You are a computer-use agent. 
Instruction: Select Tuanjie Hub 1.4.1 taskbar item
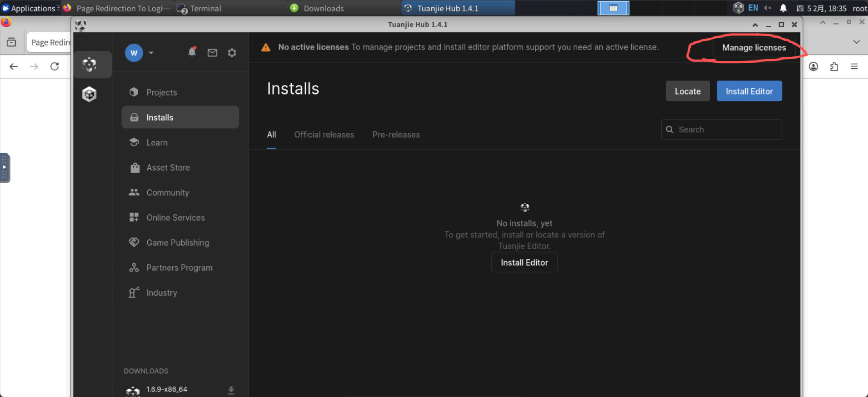[458, 8]
